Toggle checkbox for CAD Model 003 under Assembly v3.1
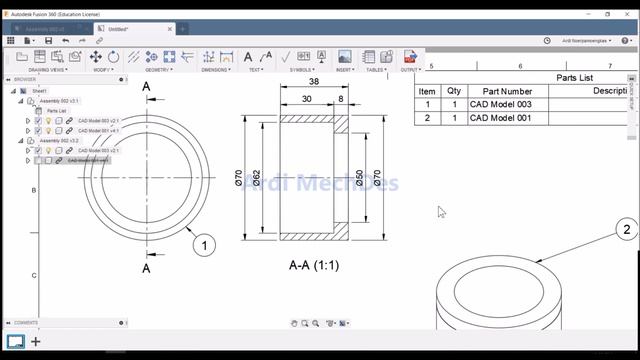 pyautogui.click(x=38, y=120)
